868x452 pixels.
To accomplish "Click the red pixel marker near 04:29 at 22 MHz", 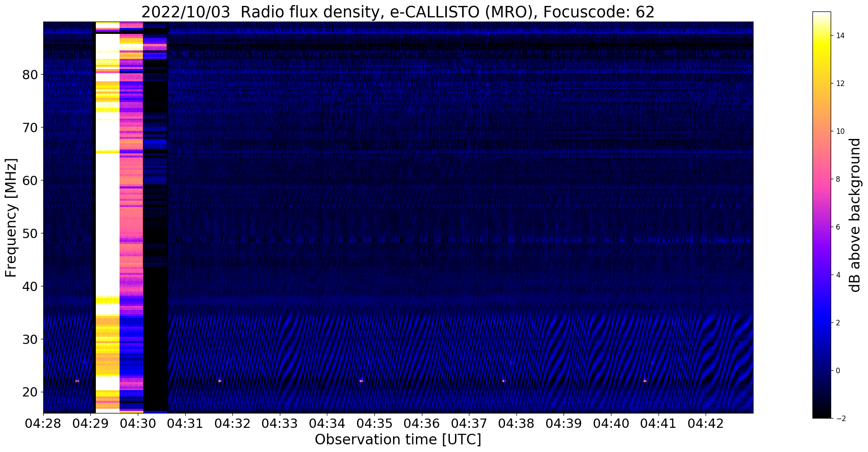I will (x=77, y=381).
